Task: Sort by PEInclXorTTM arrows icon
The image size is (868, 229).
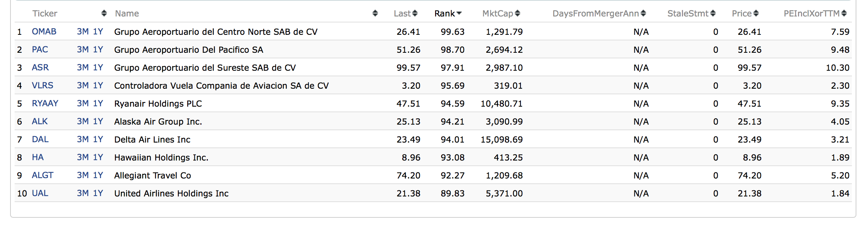Action: pos(844,13)
